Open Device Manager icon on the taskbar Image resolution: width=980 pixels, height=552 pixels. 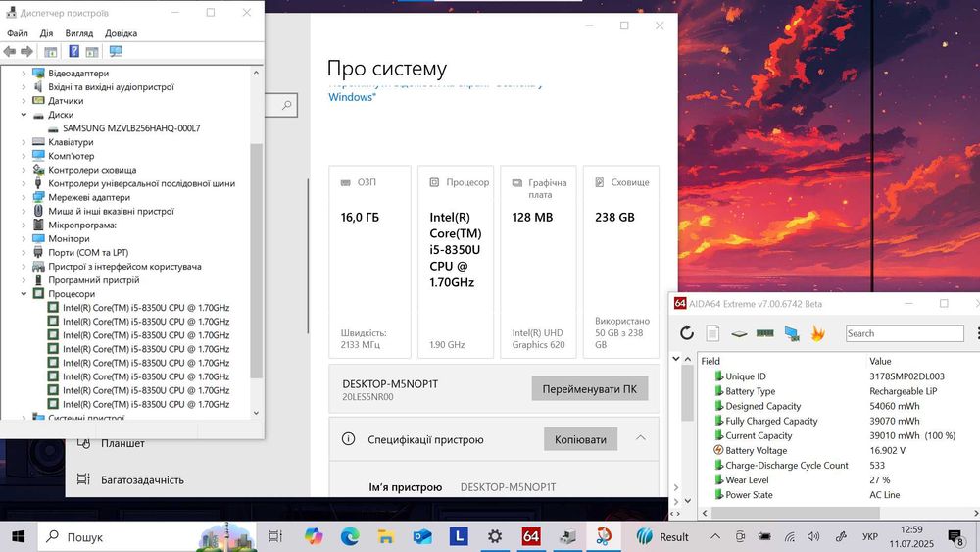click(x=567, y=536)
